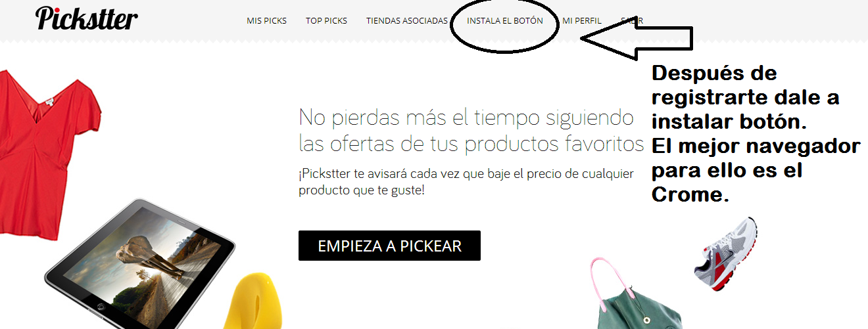Click the SALIR logout link
The image size is (868, 329).
[632, 21]
